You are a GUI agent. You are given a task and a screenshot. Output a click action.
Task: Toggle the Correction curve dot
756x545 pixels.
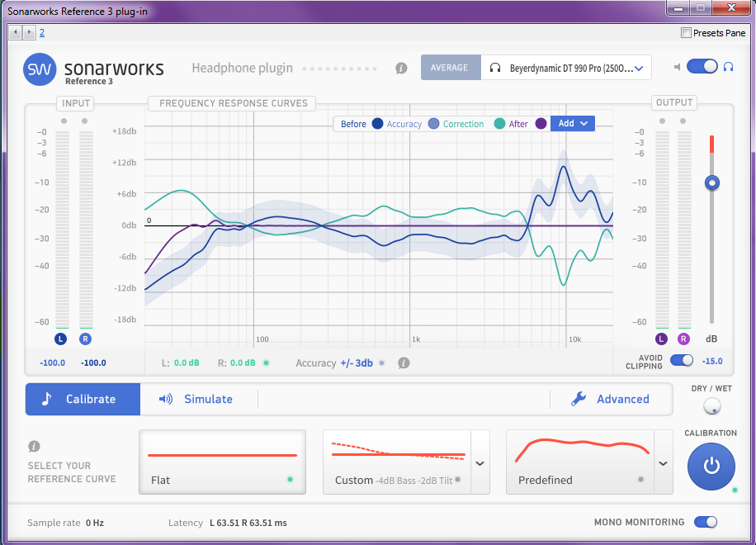(499, 124)
